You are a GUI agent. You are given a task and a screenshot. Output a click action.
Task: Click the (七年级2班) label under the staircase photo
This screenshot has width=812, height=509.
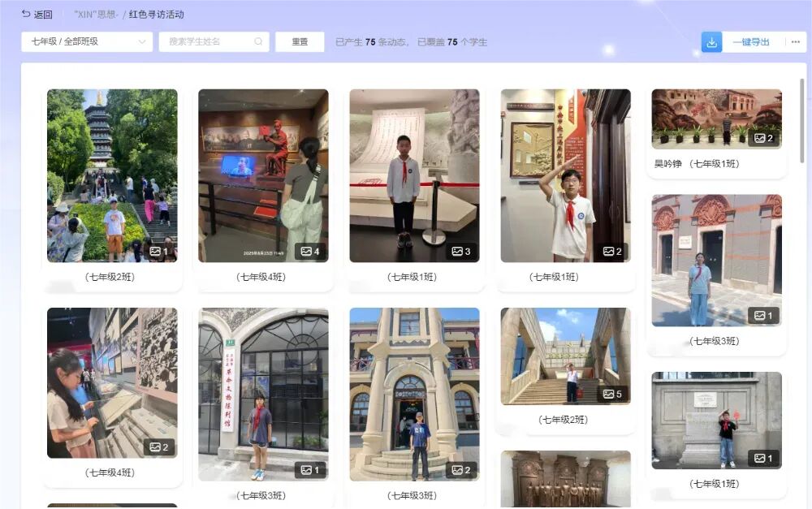point(563,420)
